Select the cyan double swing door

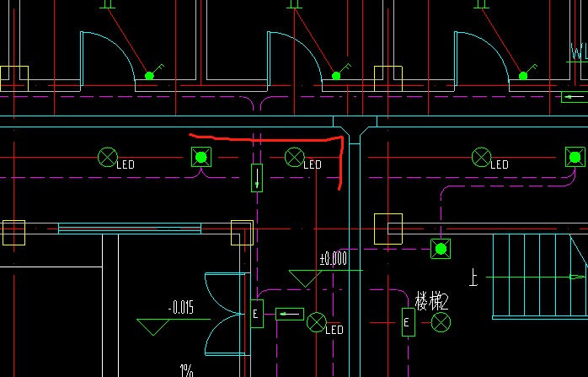tap(225, 314)
